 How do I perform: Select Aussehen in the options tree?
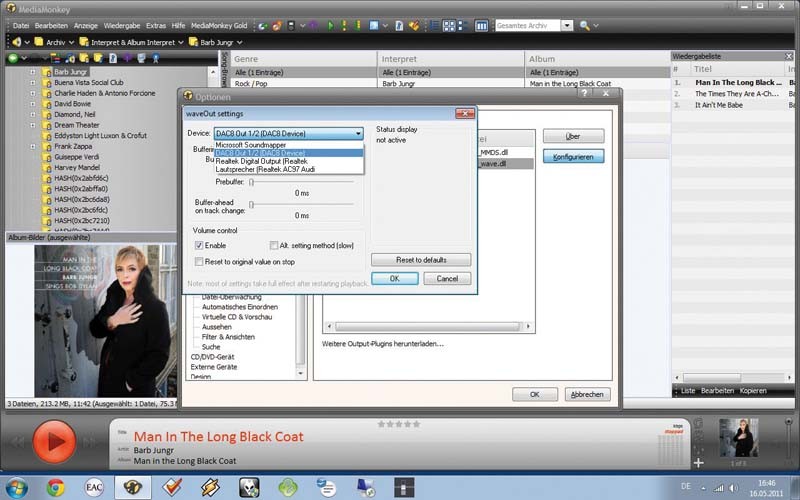(x=217, y=327)
